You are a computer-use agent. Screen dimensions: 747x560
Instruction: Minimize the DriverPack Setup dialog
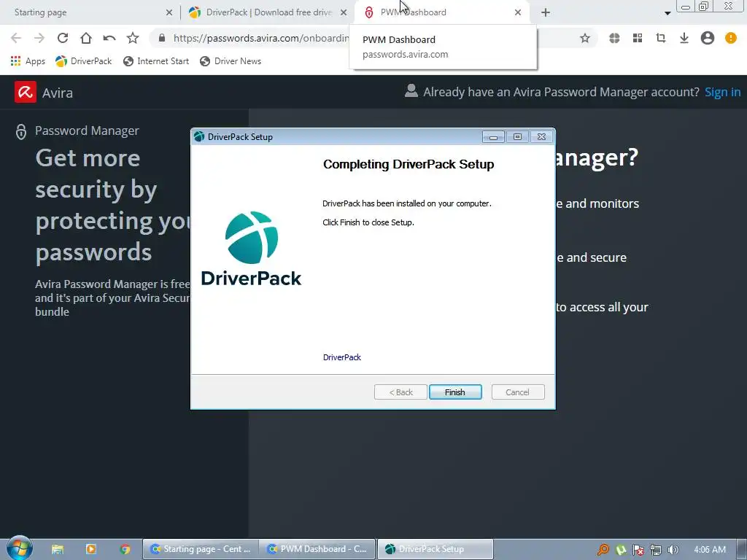[494, 137]
